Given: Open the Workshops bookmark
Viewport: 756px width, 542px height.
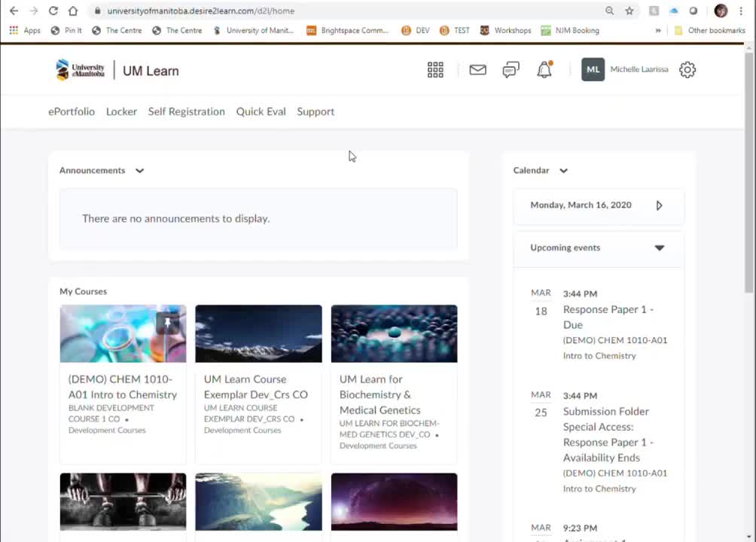Looking at the screenshot, I should coord(506,30).
